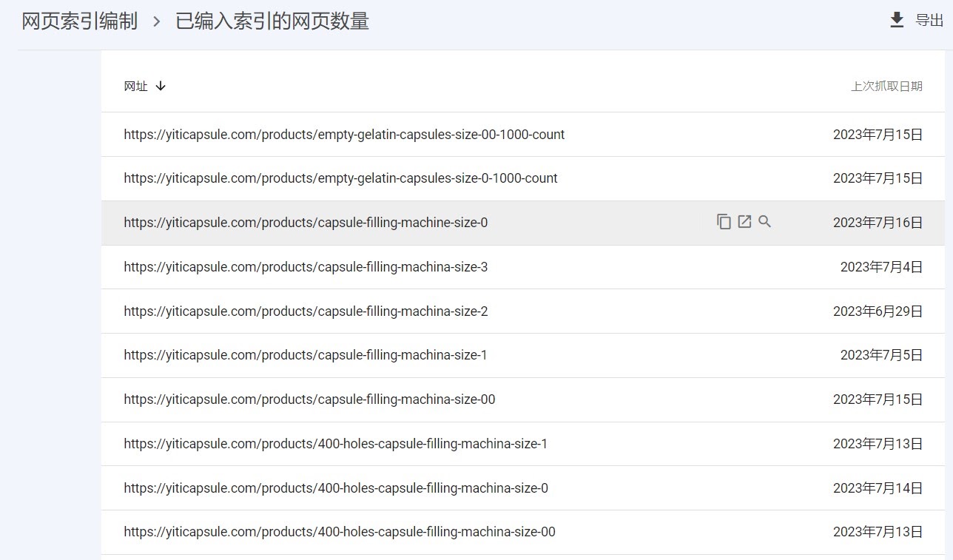Select the capsule-filling-machina-size-00 URL row
Screen dimensions: 953x560
tap(523, 399)
